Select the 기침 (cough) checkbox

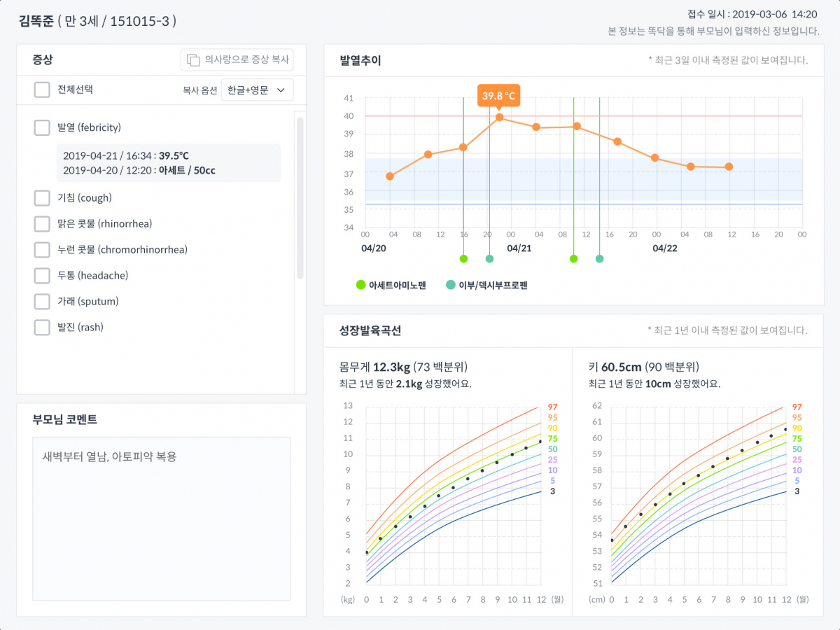coord(42,198)
